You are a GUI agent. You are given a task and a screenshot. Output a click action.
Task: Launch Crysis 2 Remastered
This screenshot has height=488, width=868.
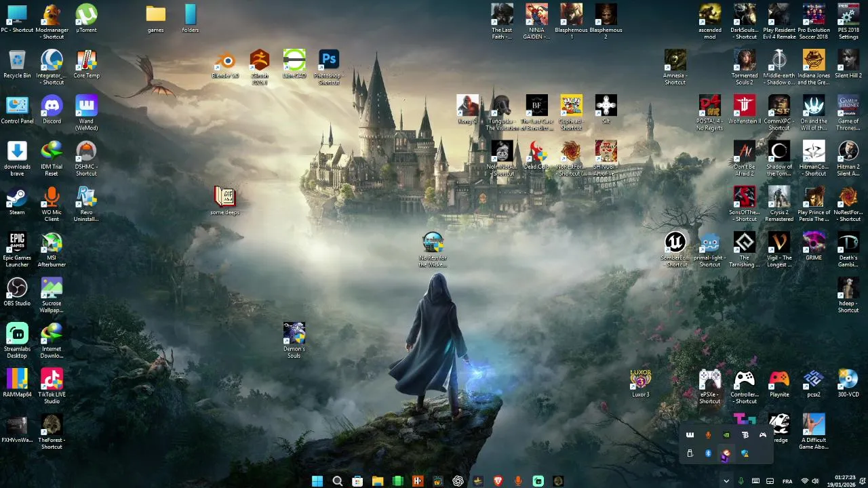click(x=779, y=203)
